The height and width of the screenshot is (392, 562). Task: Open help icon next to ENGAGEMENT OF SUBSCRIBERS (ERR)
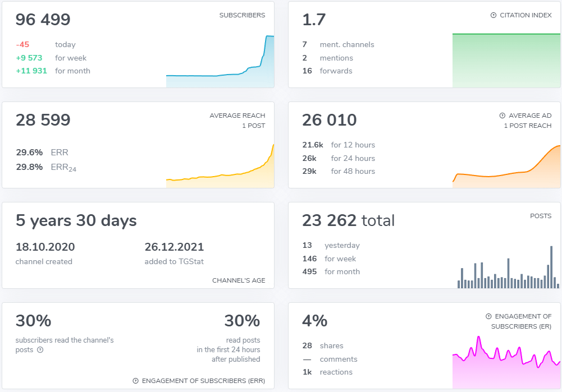click(x=136, y=381)
